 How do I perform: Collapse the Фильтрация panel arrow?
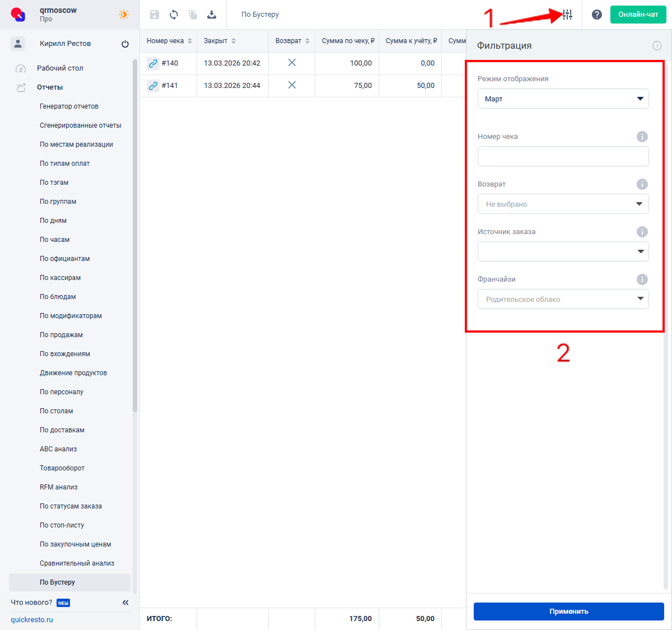pos(657,46)
